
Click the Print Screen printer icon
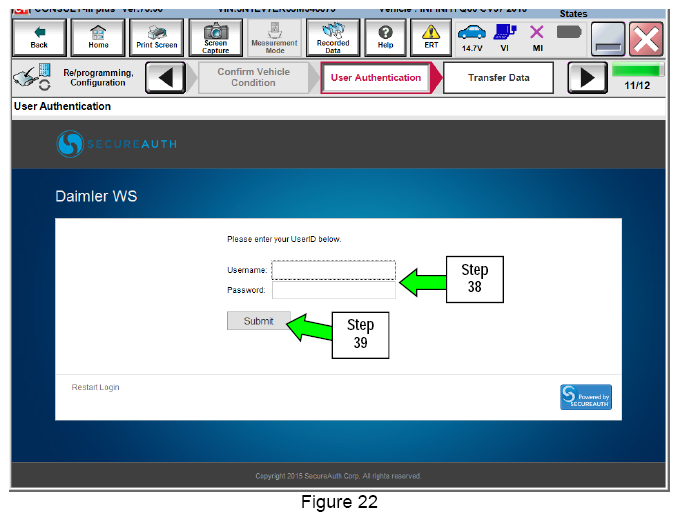click(157, 38)
